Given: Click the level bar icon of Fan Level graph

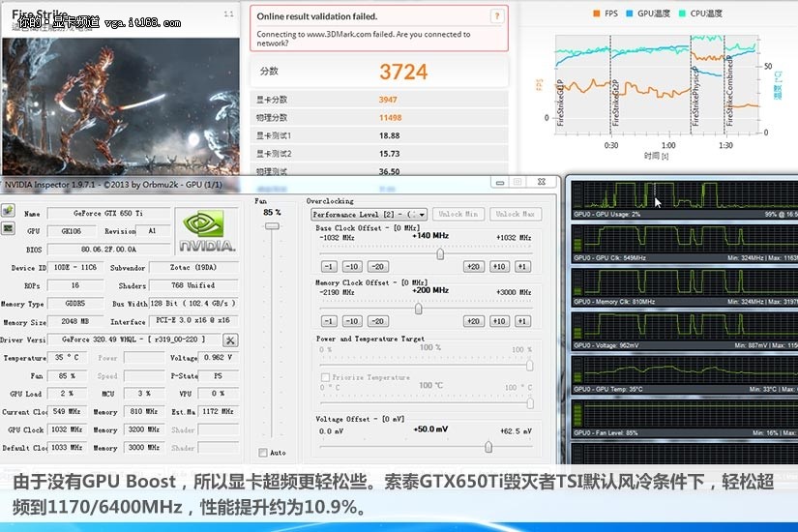Looking at the screenshot, I should 577,414.
